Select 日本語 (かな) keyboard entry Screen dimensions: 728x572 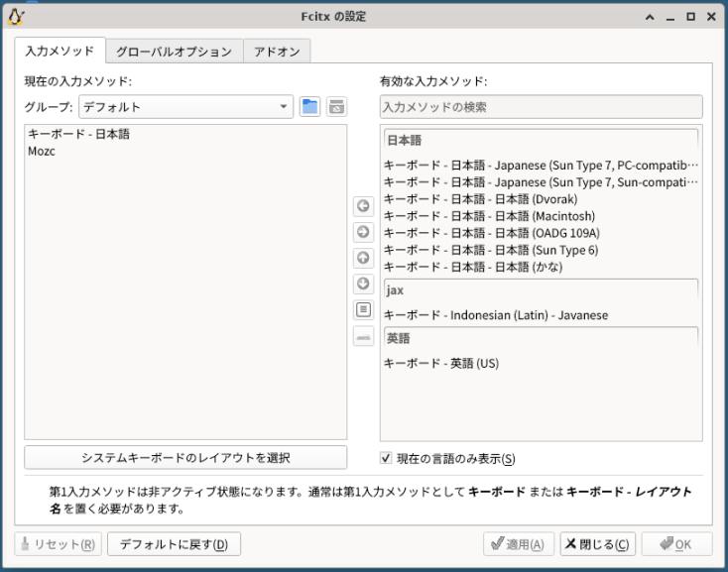click(541, 267)
